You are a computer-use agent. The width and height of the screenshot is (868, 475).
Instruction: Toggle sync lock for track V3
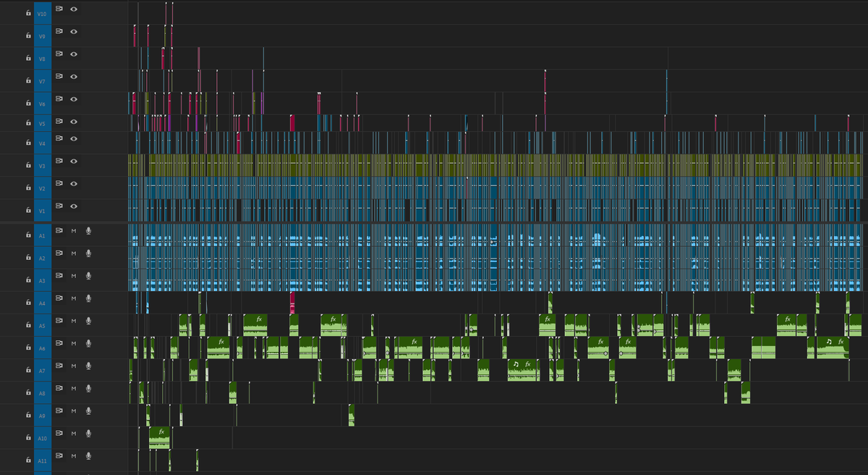click(60, 161)
